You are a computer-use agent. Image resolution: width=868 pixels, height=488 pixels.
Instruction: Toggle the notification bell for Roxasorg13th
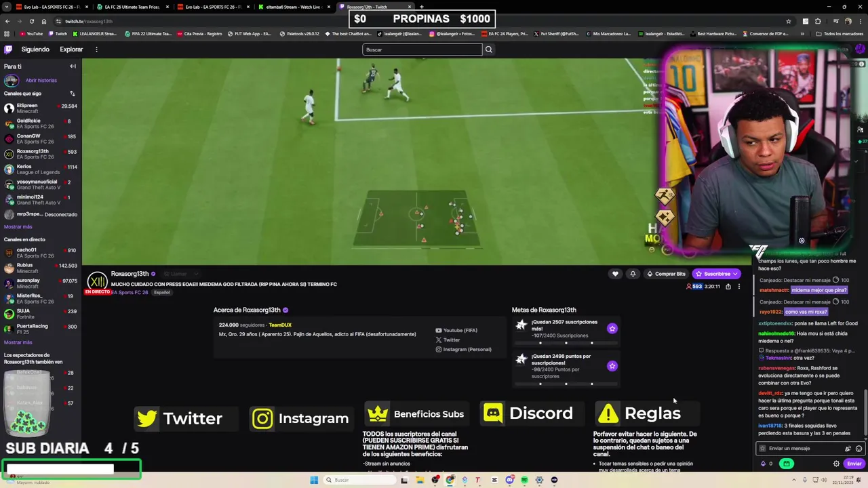(633, 274)
